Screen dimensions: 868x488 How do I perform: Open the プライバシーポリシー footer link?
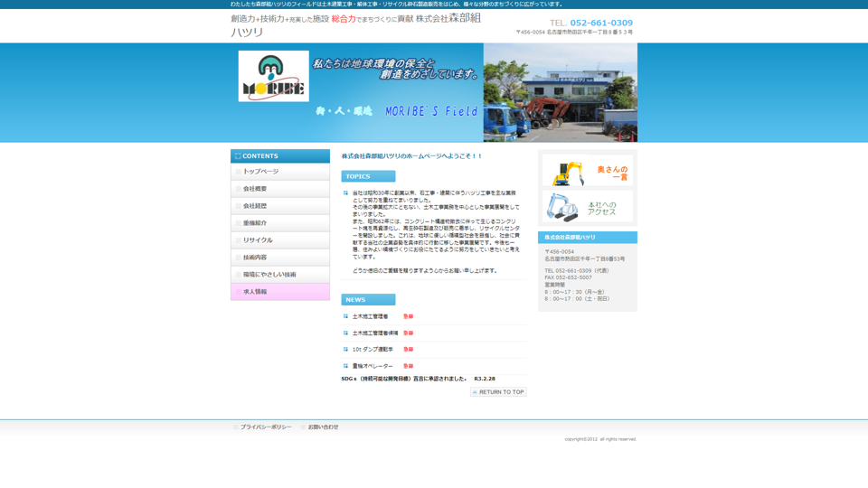(265, 427)
